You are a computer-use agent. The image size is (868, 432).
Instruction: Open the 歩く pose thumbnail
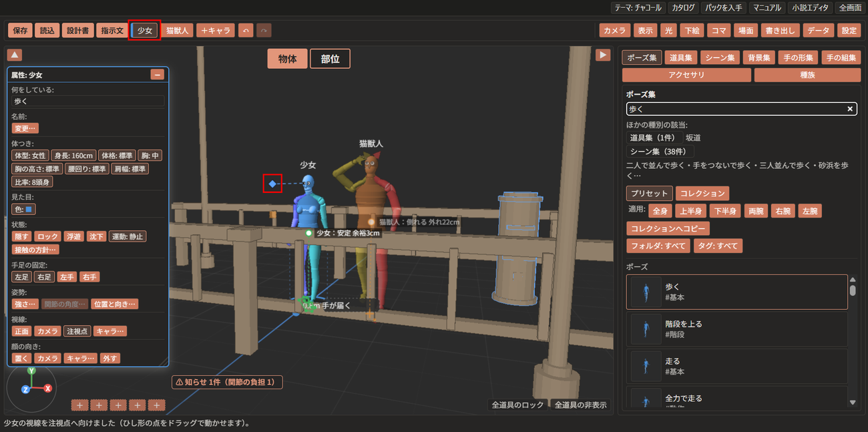click(x=646, y=292)
